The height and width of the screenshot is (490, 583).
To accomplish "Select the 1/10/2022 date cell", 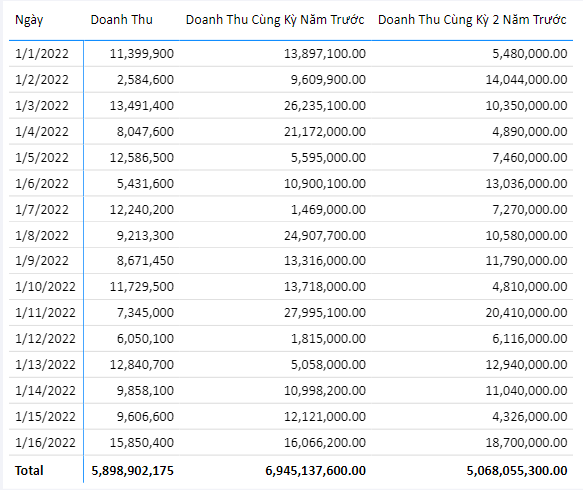I will (x=45, y=287).
